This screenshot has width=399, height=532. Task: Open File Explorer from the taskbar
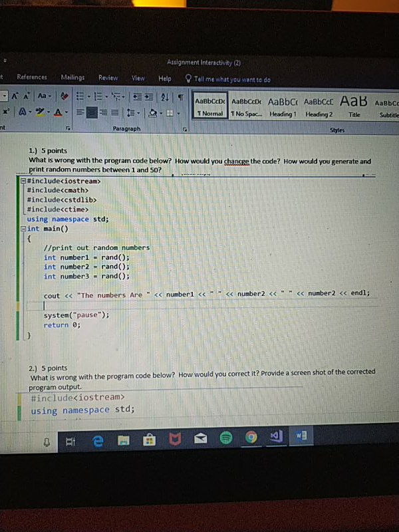coord(124,440)
